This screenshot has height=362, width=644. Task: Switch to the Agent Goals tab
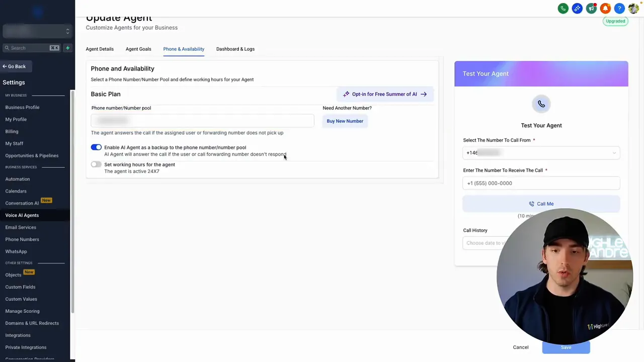pyautogui.click(x=138, y=49)
